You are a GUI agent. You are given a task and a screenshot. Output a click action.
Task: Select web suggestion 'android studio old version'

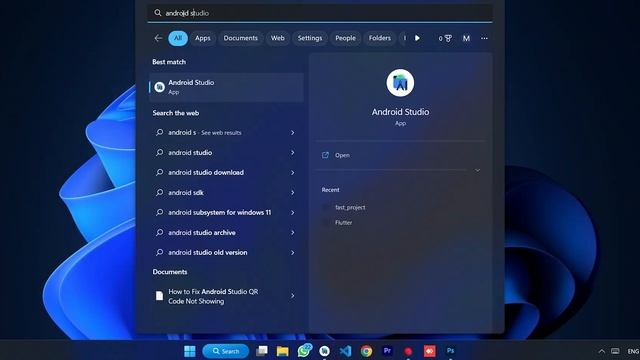point(227,253)
